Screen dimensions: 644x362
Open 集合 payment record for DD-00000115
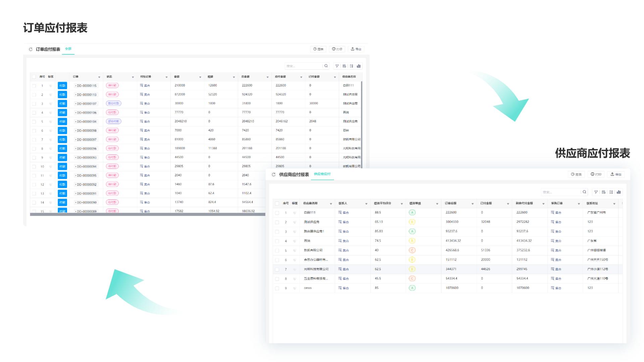tap(145, 85)
